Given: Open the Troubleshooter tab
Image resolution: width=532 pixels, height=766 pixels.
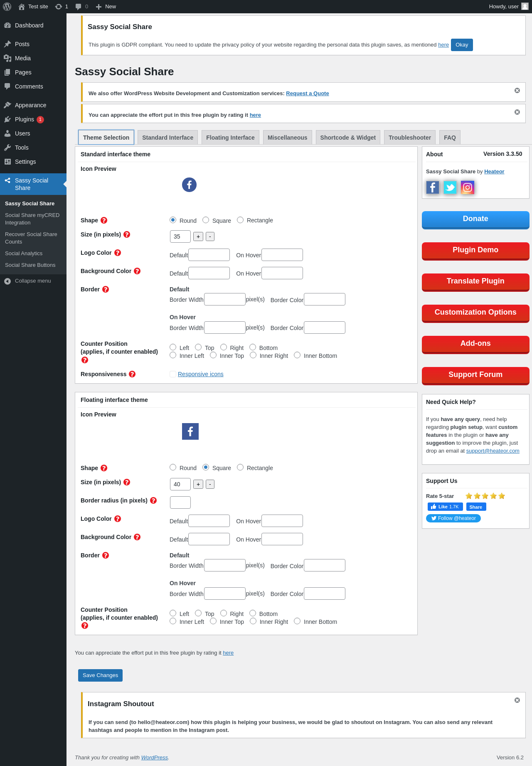Looking at the screenshot, I should pyautogui.click(x=410, y=138).
